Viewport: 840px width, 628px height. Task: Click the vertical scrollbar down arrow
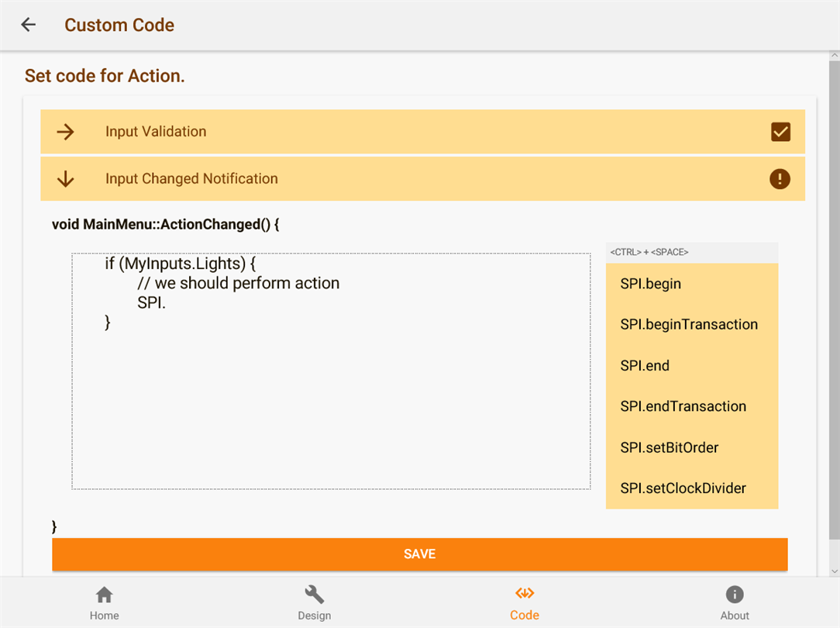pyautogui.click(x=834, y=571)
